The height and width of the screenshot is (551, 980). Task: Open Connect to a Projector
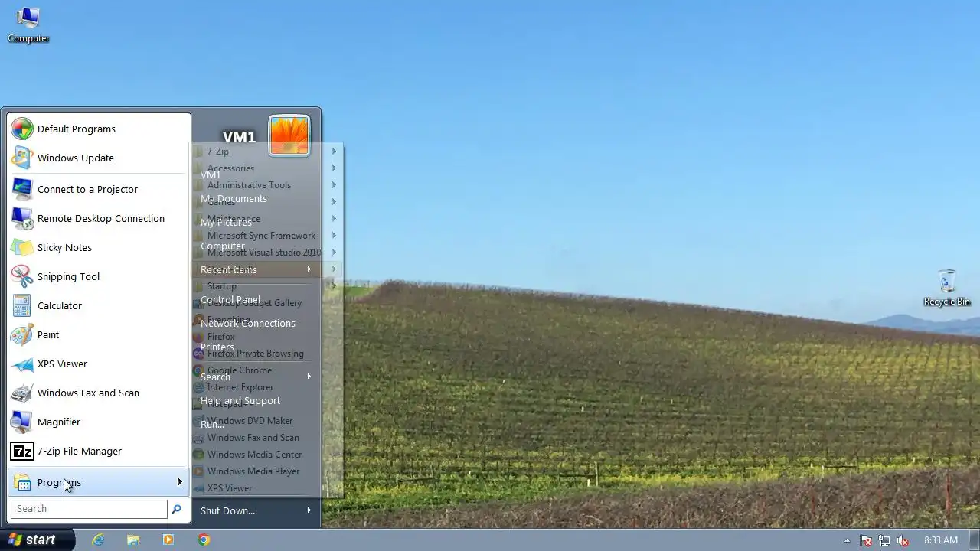(x=99, y=189)
